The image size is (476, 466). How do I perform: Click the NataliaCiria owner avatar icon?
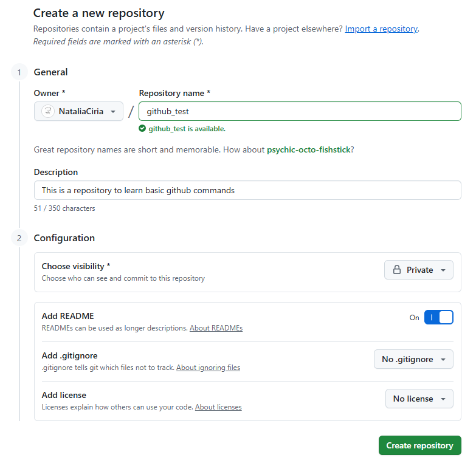click(x=47, y=112)
